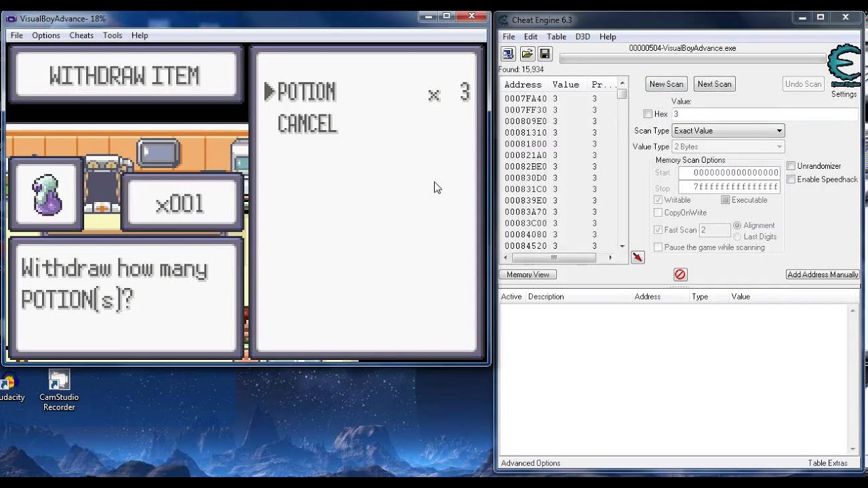Click the memory scan Start address field

click(729, 173)
